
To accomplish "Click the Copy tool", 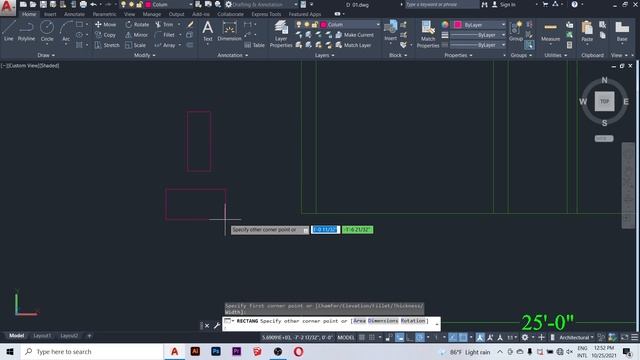I will click(105, 35).
